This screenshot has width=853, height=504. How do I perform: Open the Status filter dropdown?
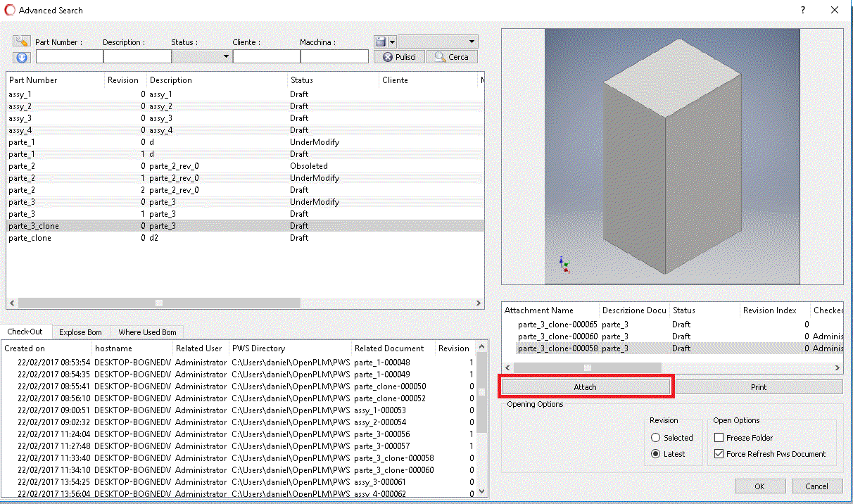[225, 56]
